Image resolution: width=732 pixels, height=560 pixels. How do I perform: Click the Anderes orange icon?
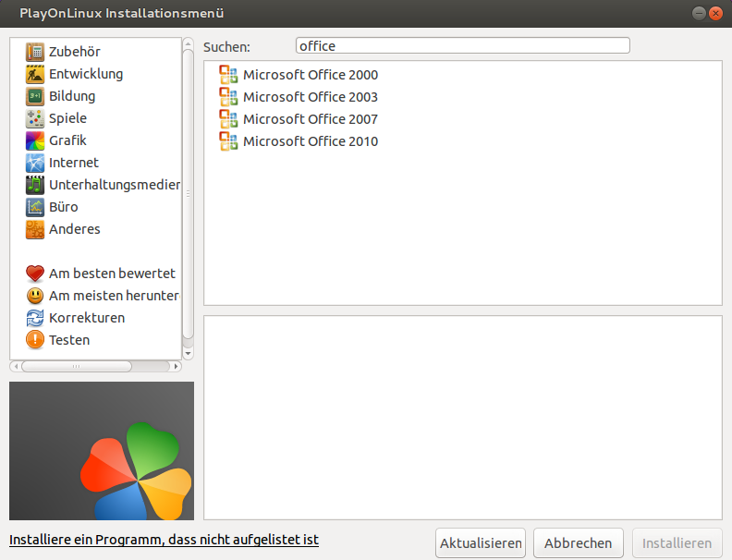click(x=35, y=229)
